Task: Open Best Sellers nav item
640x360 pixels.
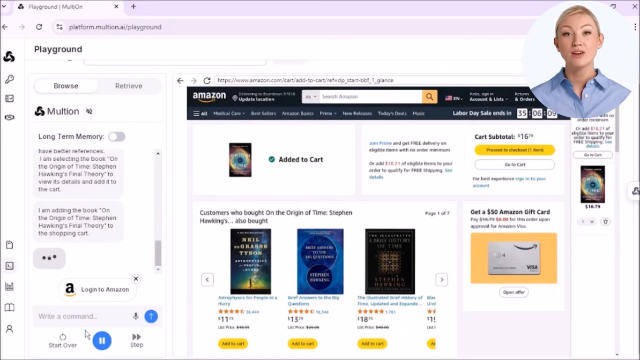Action: tap(263, 113)
